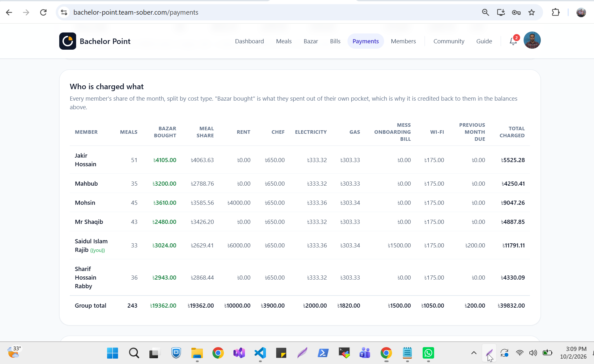
Task: Click the install app icon in address bar
Action: pyautogui.click(x=501, y=12)
